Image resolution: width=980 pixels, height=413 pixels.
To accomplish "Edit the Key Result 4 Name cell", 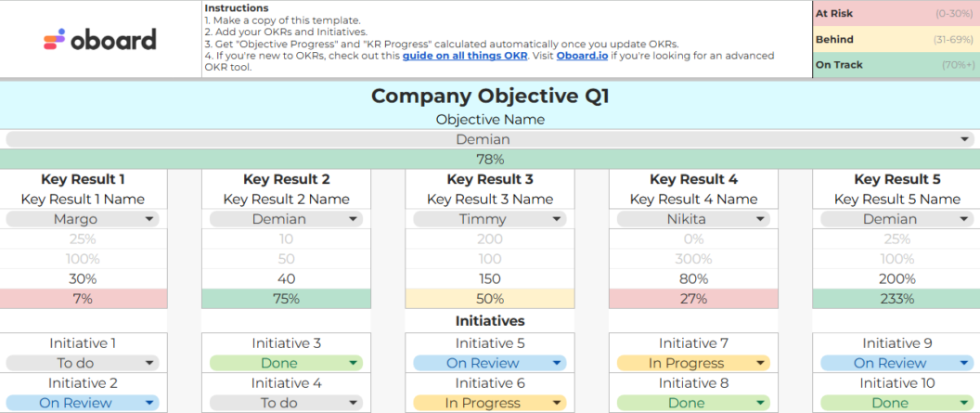I will pos(694,200).
